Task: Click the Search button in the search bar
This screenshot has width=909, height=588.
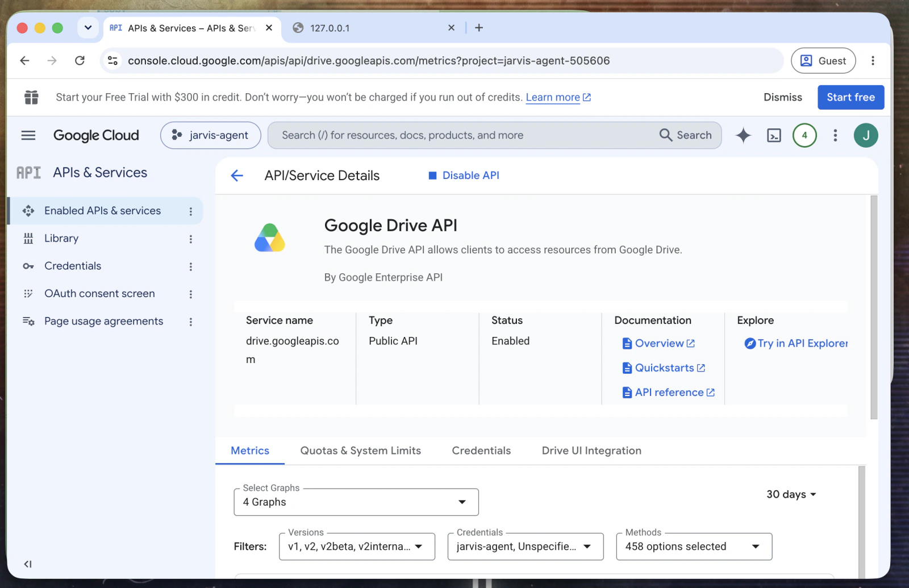Action: click(x=686, y=135)
